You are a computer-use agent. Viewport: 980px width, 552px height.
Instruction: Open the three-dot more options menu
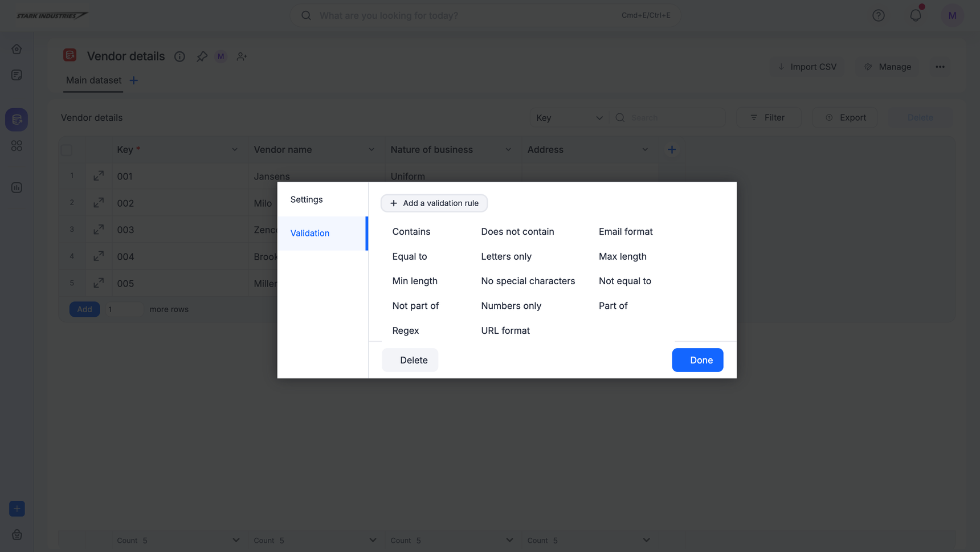coord(940,67)
